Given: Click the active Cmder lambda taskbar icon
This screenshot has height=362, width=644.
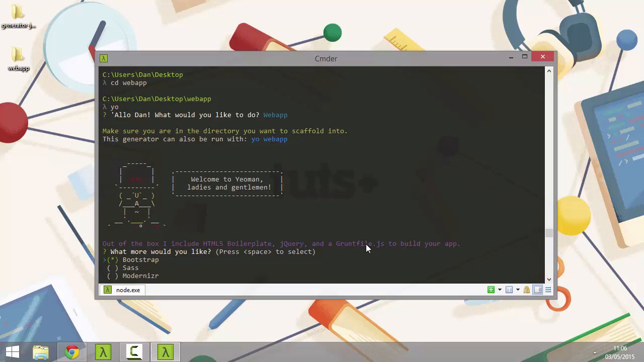Looking at the screenshot, I should pos(166,352).
